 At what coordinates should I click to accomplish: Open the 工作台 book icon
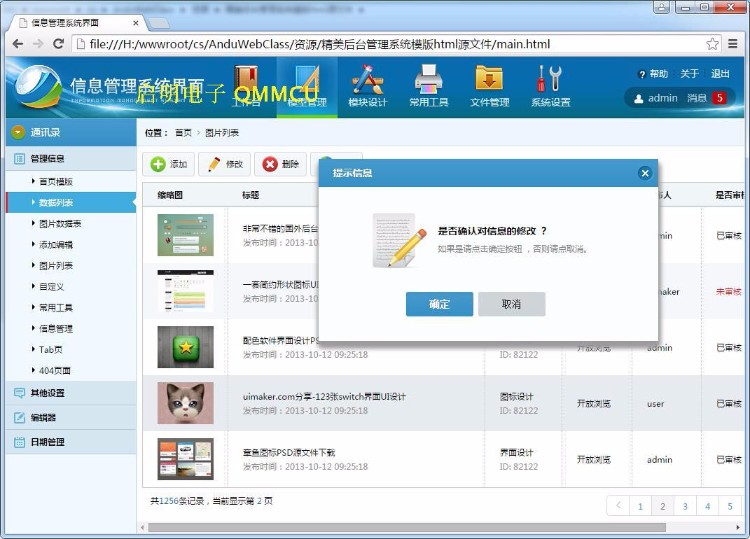pyautogui.click(x=246, y=86)
